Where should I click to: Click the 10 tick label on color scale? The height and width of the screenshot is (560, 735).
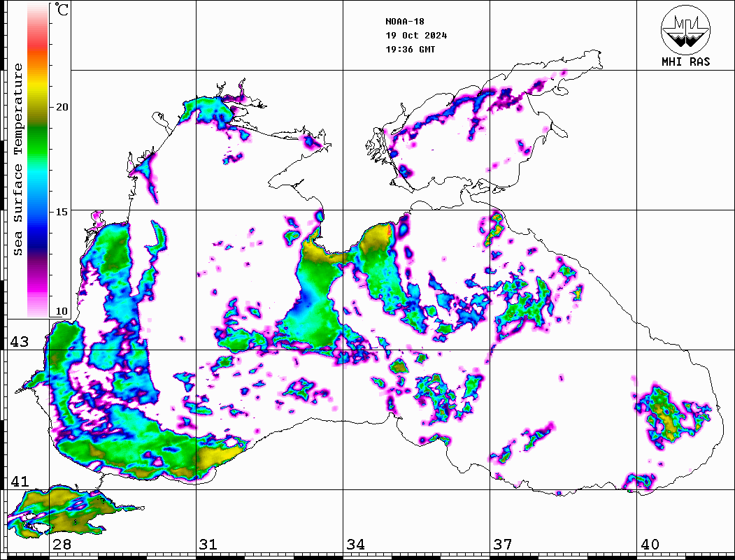point(62,311)
